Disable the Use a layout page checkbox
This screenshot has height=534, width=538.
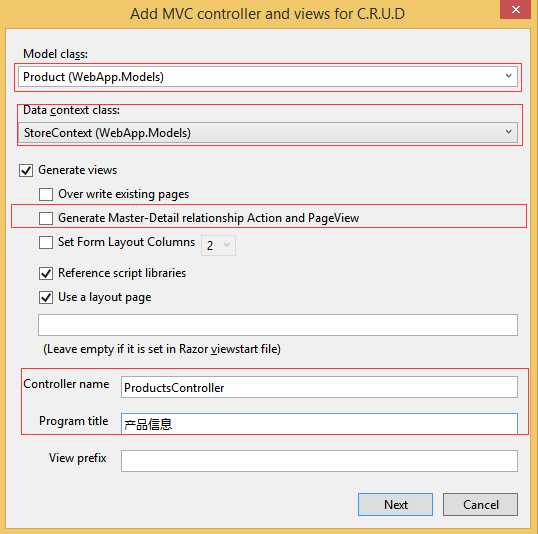coord(46,298)
